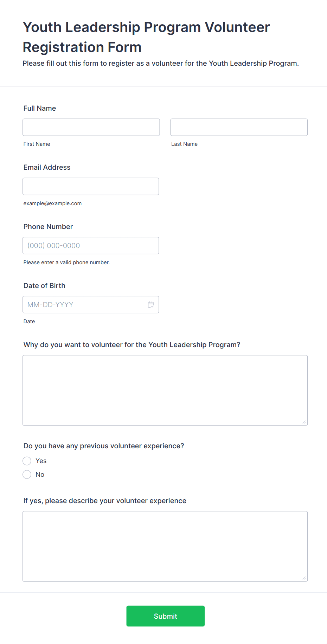Image resolution: width=327 pixels, height=644 pixels.
Task: Click the form title heading text
Action: [146, 37]
